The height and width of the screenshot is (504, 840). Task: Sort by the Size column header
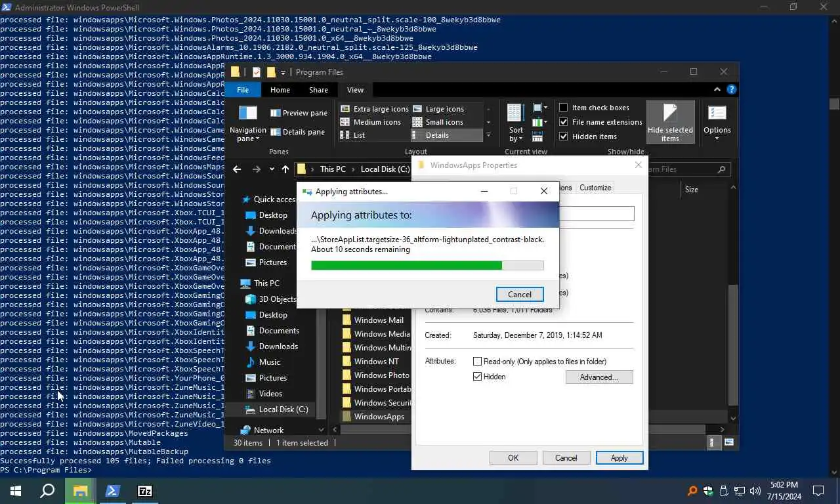[692, 190]
